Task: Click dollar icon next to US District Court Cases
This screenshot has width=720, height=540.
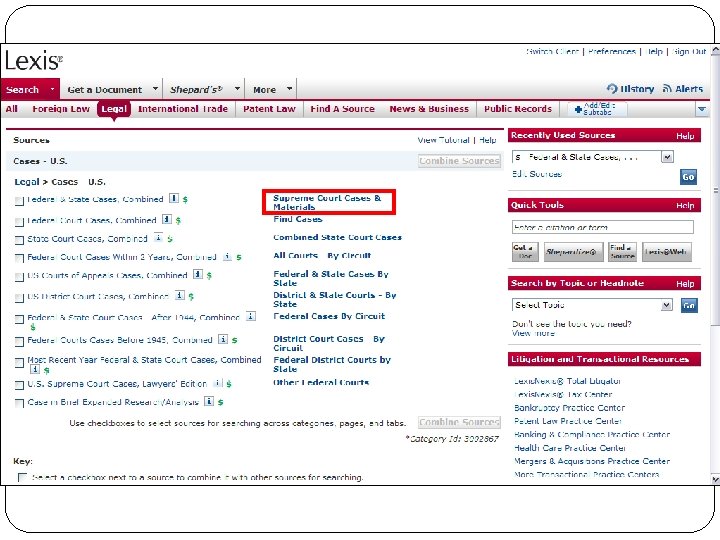Action: pyautogui.click(x=191, y=296)
